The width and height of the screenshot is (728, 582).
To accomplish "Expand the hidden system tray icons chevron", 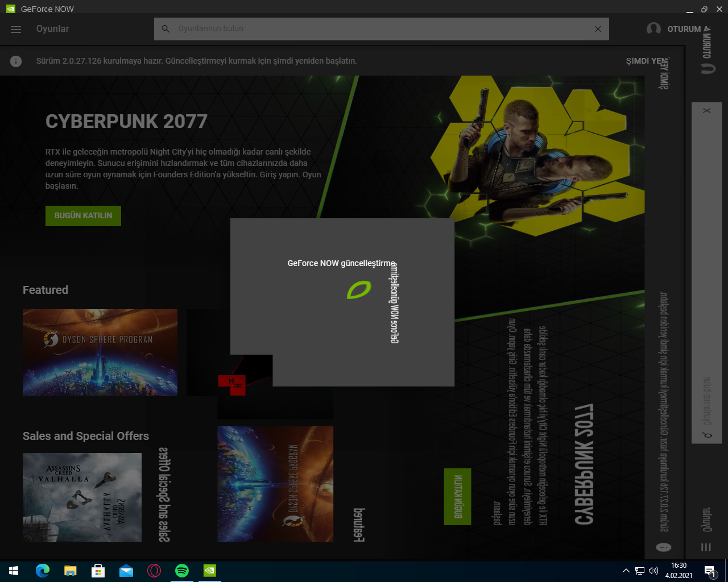I will click(x=626, y=571).
